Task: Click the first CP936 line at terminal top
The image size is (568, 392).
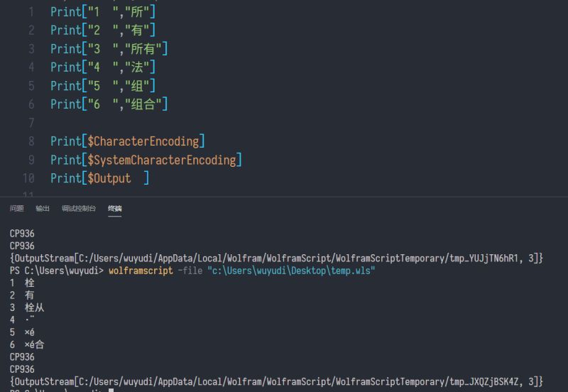Action: coord(22,234)
